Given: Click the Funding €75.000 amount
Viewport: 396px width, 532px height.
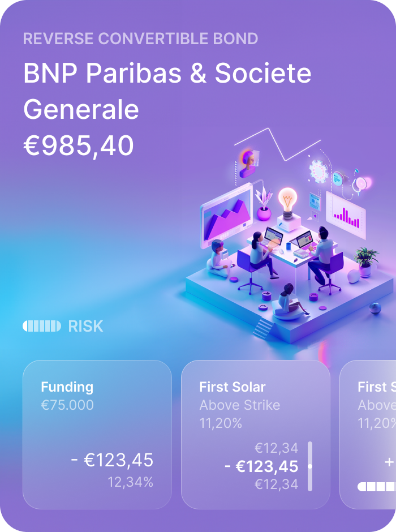Looking at the screenshot, I should 67,405.
